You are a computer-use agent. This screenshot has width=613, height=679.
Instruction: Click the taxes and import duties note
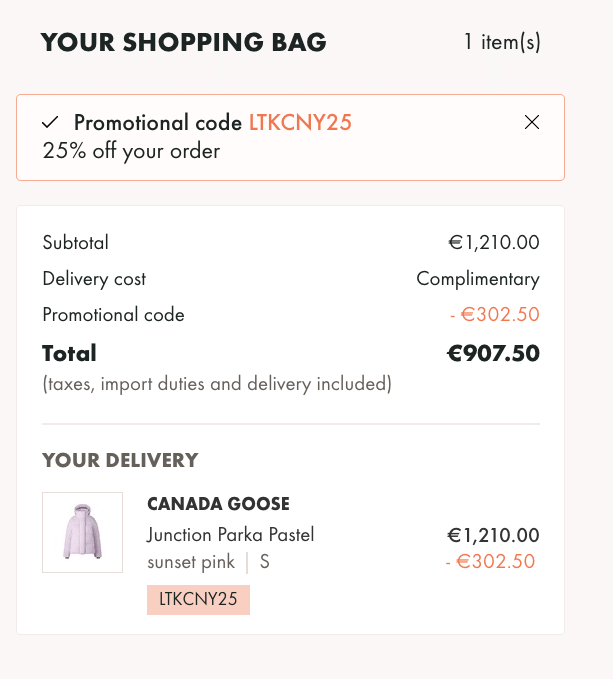click(217, 384)
